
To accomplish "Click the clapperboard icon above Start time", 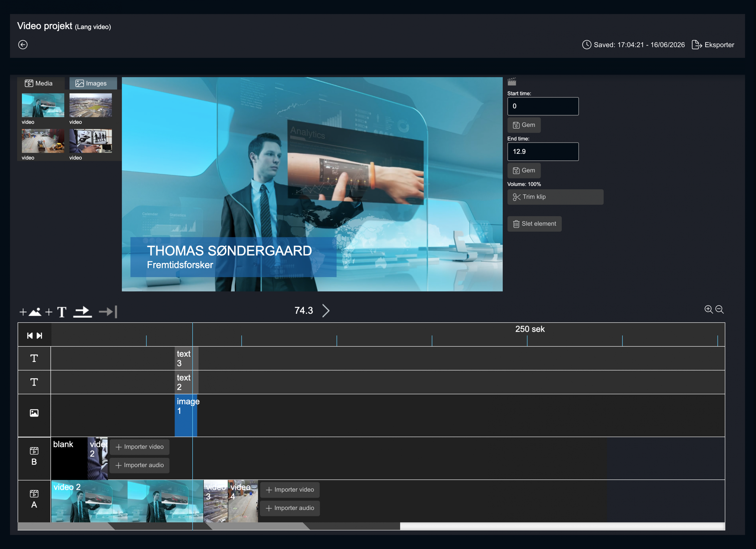I will [x=512, y=82].
